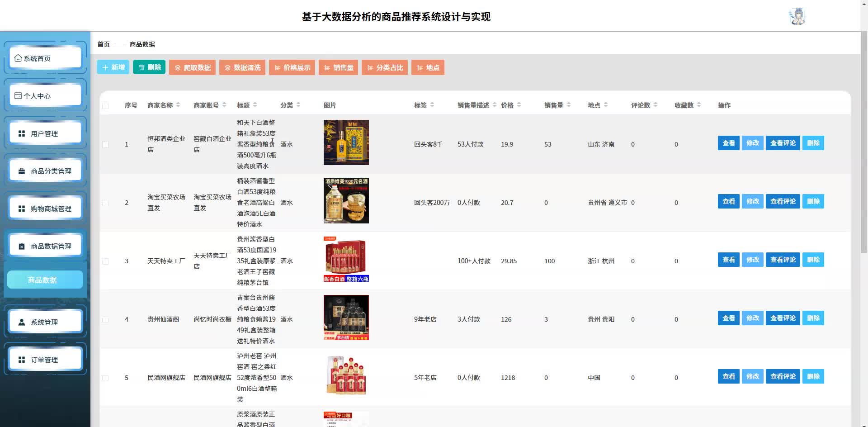Tick the select-all checkbox in table header

click(105, 105)
